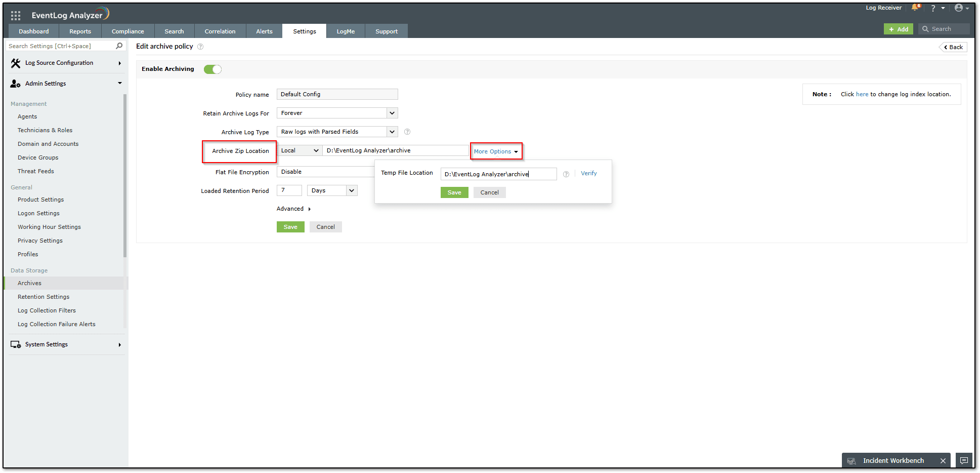Click the 'here' link in the note

862,94
